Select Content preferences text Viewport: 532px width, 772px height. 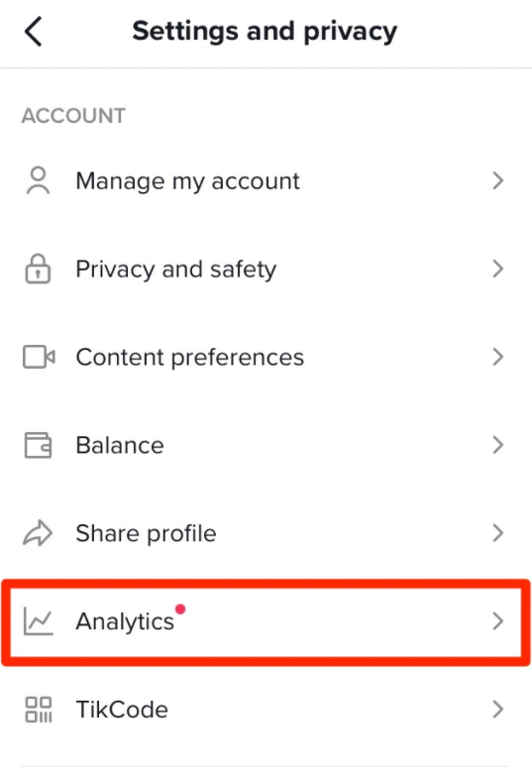(x=189, y=358)
